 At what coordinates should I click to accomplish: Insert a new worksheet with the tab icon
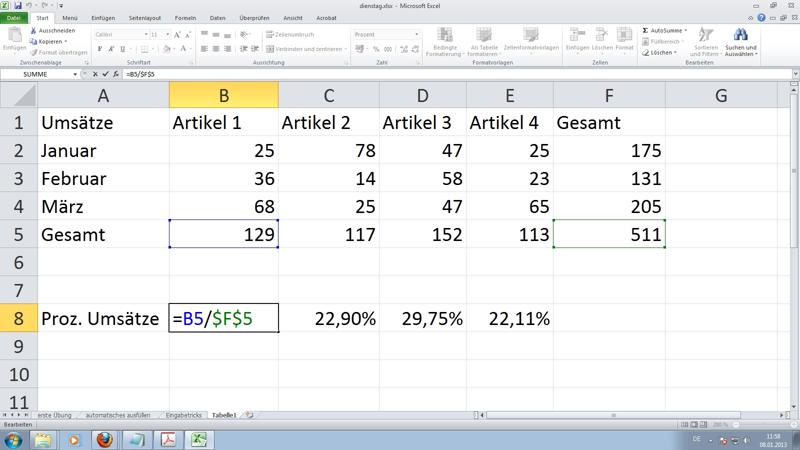249,415
